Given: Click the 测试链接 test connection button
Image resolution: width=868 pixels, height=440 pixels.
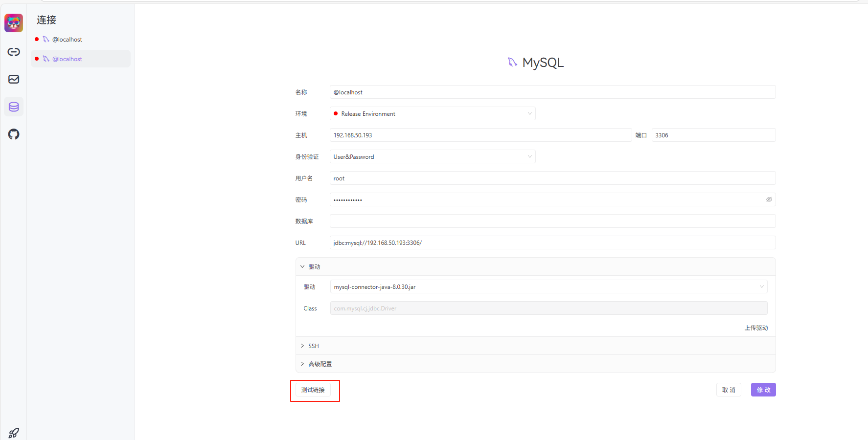Looking at the screenshot, I should 315,390.
